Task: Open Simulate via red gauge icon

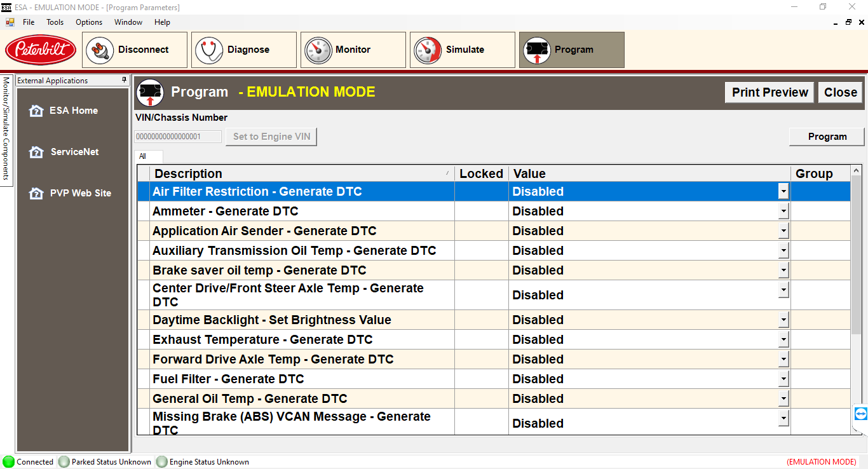Action: click(x=427, y=50)
